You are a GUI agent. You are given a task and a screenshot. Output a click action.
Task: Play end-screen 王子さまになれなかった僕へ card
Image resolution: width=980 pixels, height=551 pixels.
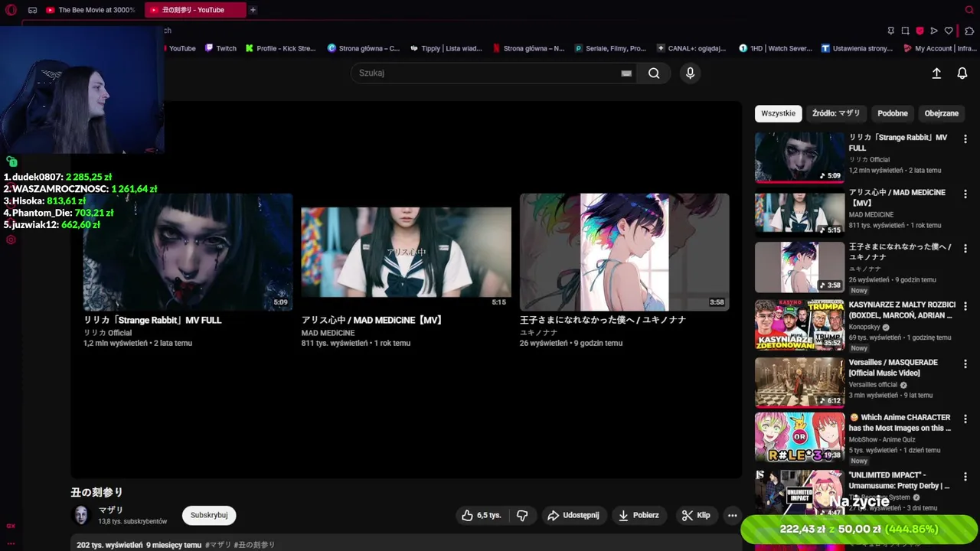pos(624,252)
